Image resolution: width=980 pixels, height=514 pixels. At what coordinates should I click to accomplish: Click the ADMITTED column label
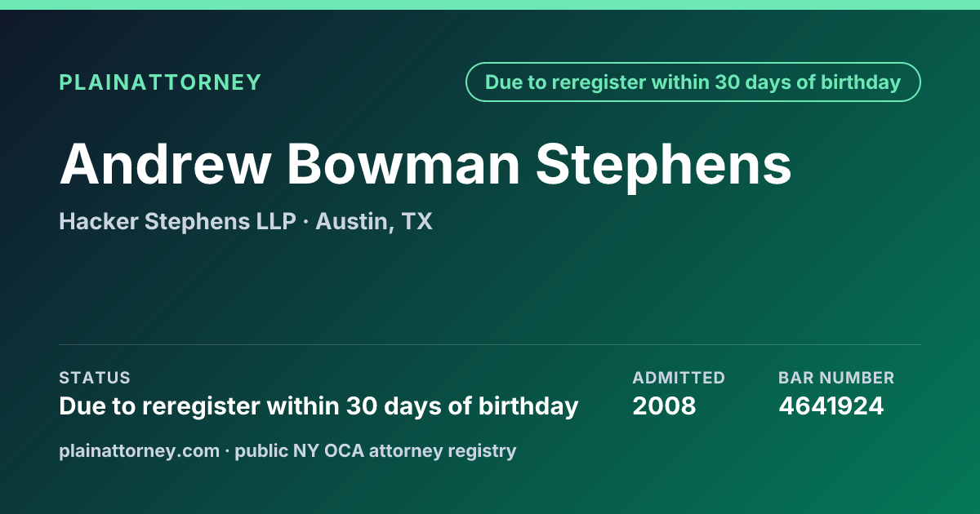679,378
